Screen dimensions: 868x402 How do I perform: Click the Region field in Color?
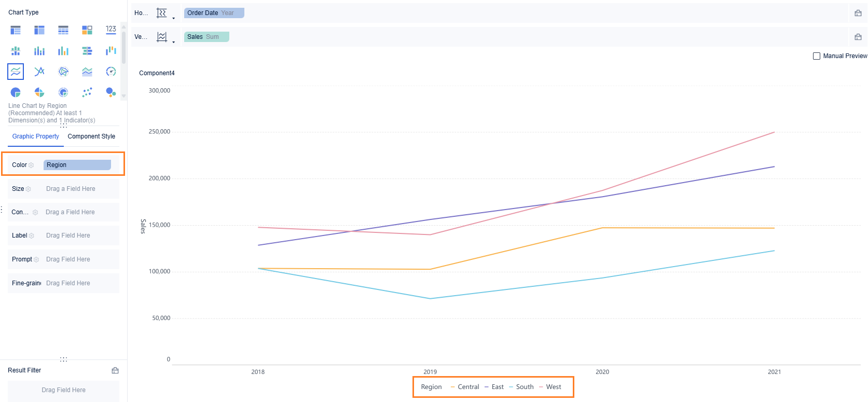click(x=77, y=165)
